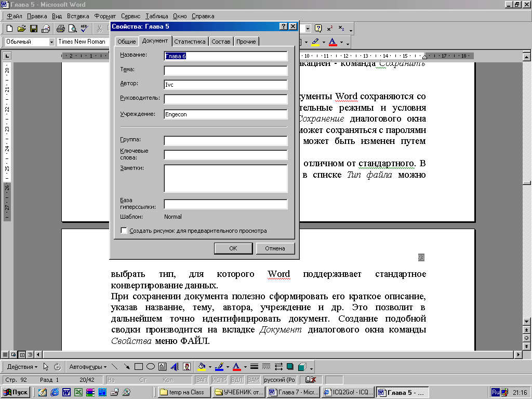Click the Название field containing Глава 6
The image size is (532, 399).
pos(225,56)
